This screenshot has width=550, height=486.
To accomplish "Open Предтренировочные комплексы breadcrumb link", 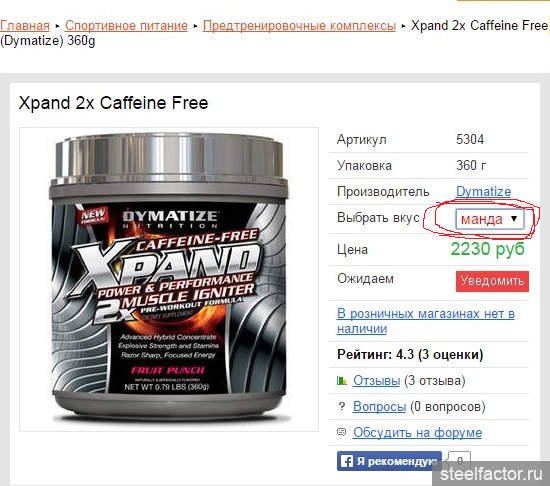I will (299, 26).
